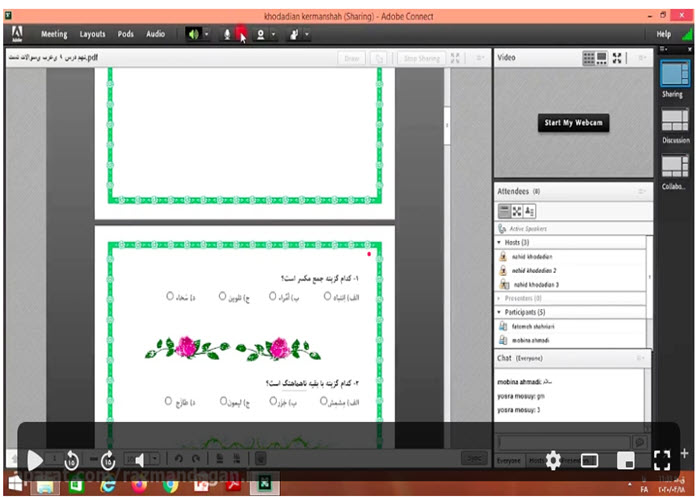Screen dimensions: 696x498
Task: Select option alef radio button in question 2
Action: 324,401
